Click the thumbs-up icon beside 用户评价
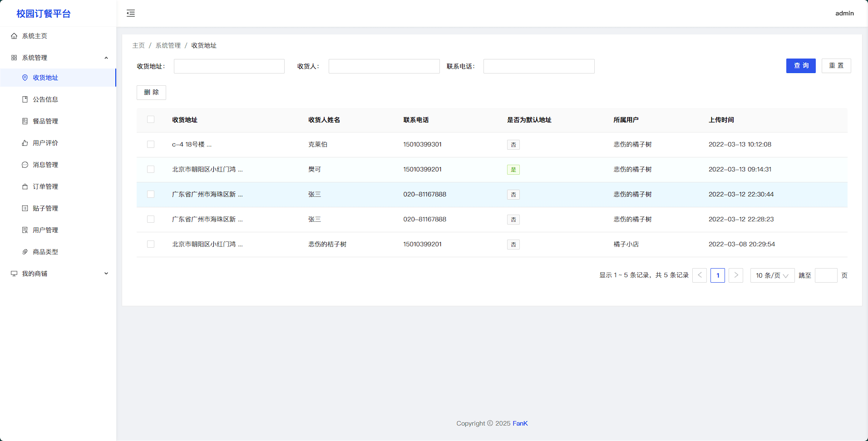Image resolution: width=868 pixels, height=441 pixels. [x=25, y=143]
